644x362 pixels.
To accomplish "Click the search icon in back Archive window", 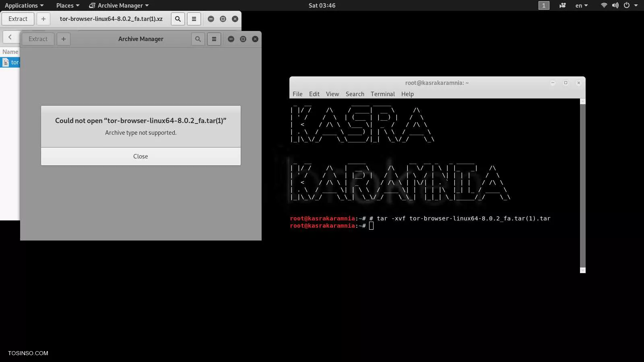I will 178,19.
